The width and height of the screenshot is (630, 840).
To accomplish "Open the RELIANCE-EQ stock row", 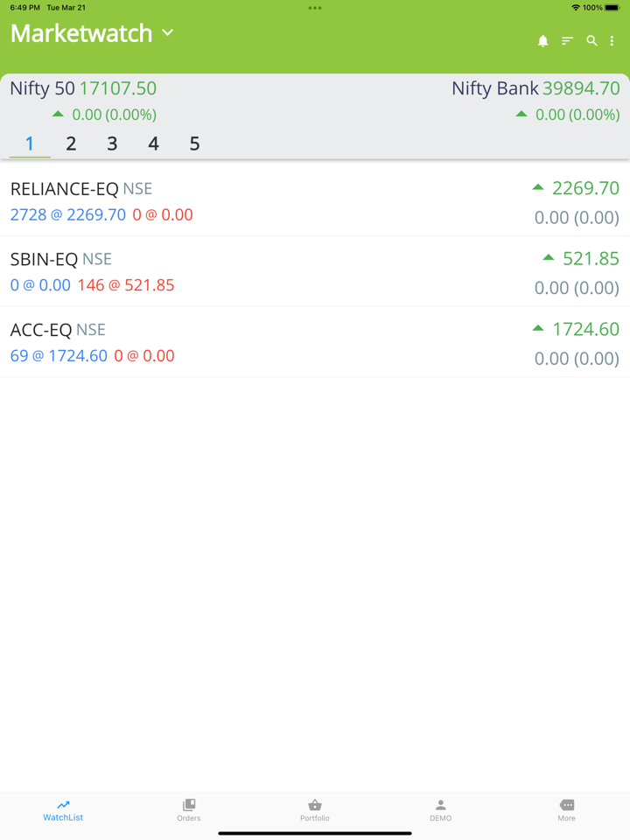I will click(315, 201).
